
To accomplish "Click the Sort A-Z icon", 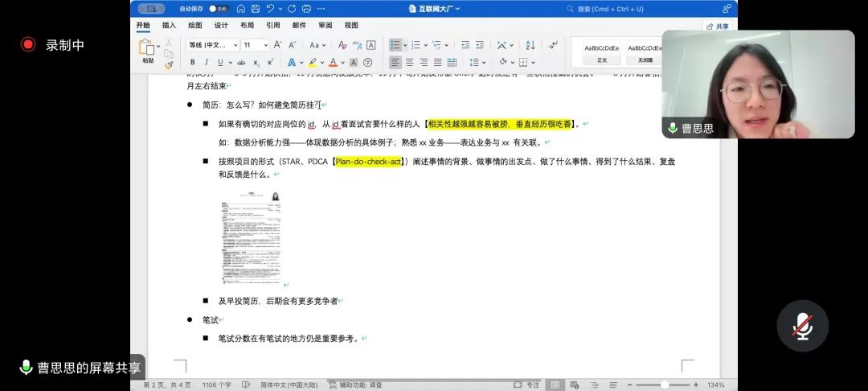I will tap(529, 45).
